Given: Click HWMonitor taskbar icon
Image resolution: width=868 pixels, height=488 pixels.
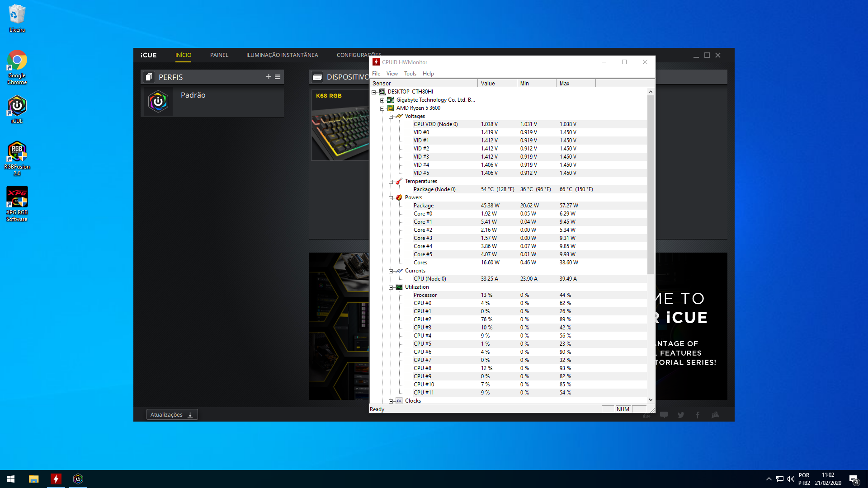Looking at the screenshot, I should pos(56,479).
